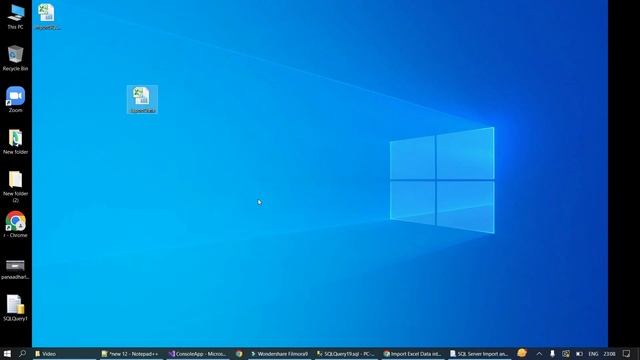Open the taskbar clock showing 23:08
Screen dimensions: 640x360
[609, 354]
